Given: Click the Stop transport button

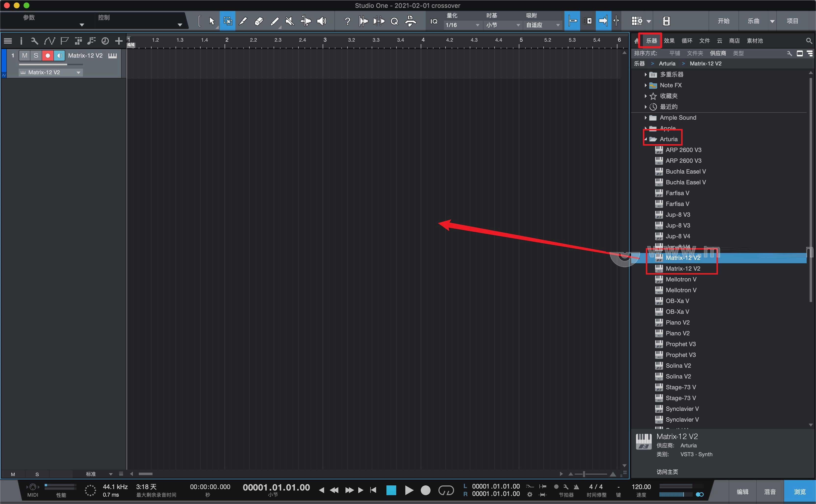Looking at the screenshot, I should (391, 490).
